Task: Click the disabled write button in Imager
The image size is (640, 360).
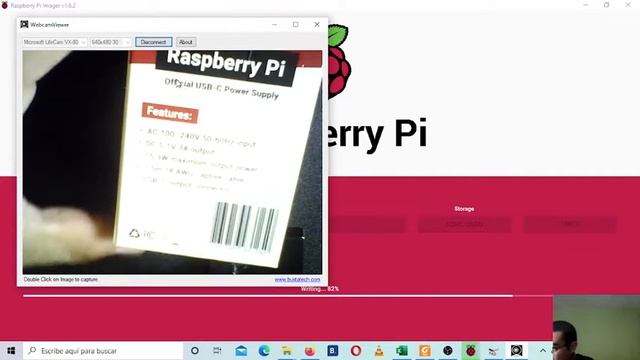Action: [570, 224]
